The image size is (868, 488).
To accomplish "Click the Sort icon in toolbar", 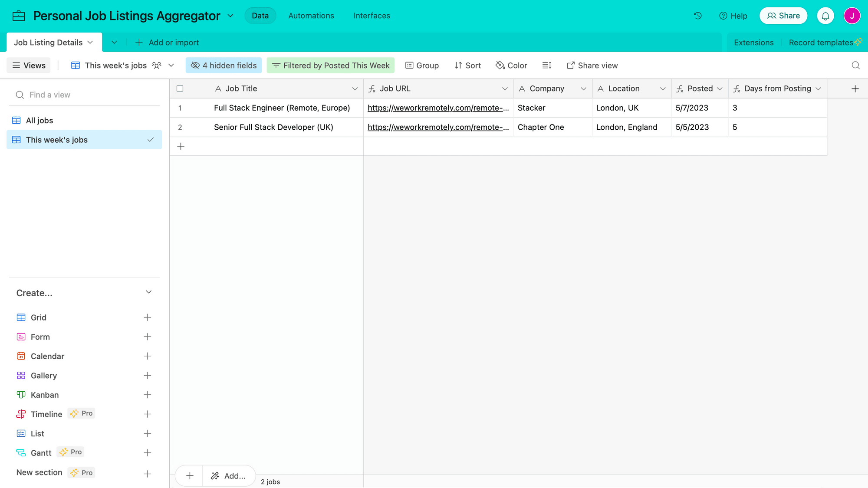I will point(469,66).
